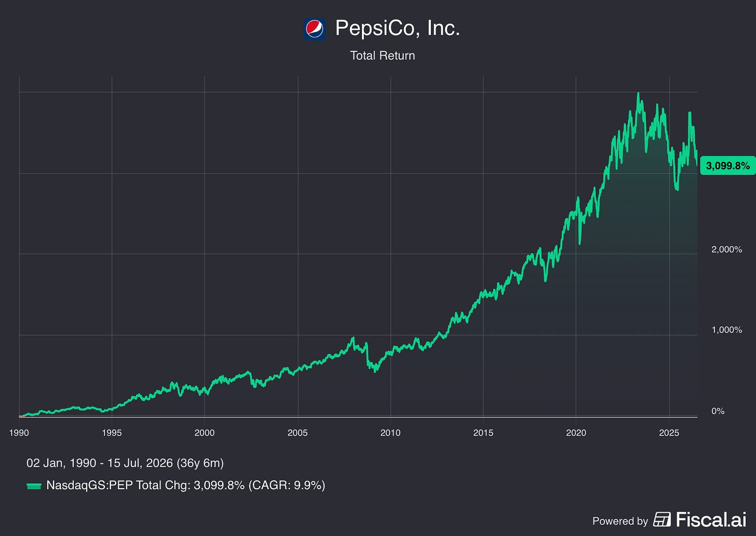Click the green 3,099.8% value badge
756x536 pixels.
click(727, 166)
